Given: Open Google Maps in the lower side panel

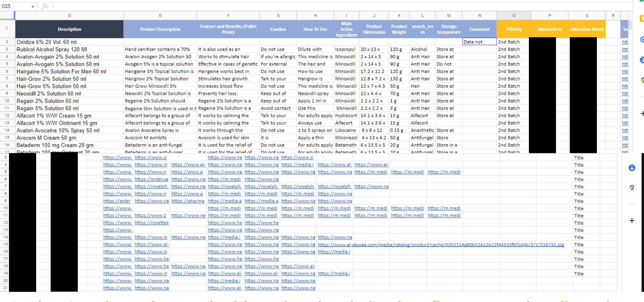Looking at the screenshot, I should (x=631, y=188).
